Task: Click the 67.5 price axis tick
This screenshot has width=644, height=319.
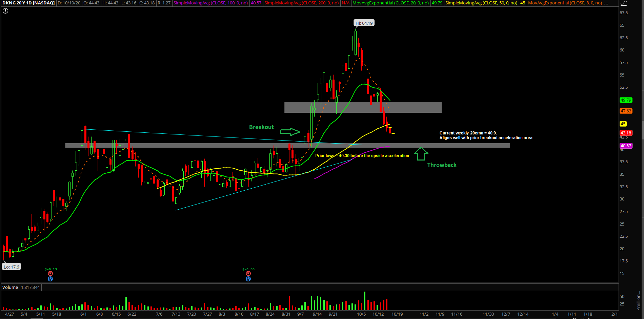Action: point(624,13)
